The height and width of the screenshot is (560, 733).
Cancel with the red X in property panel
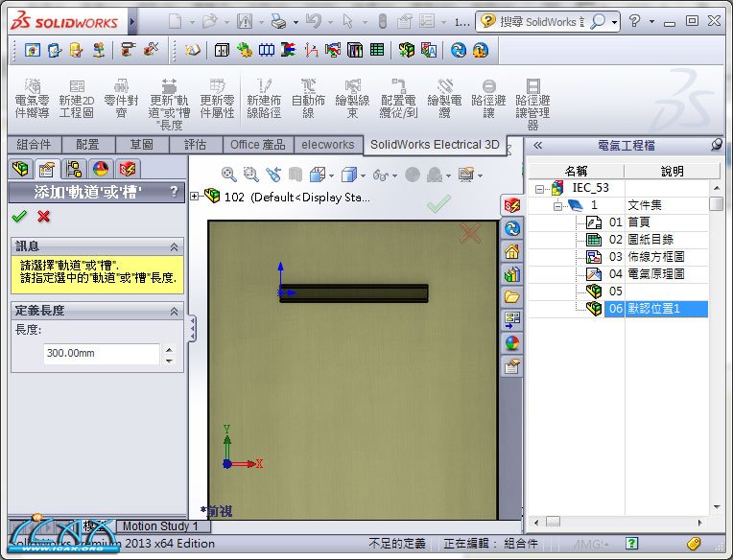(x=43, y=217)
